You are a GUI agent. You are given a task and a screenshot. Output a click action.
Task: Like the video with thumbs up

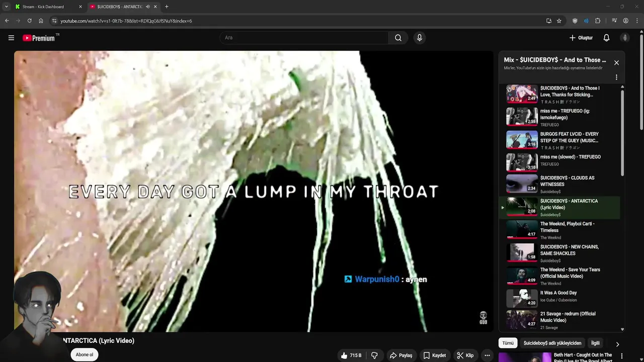pyautogui.click(x=351, y=355)
